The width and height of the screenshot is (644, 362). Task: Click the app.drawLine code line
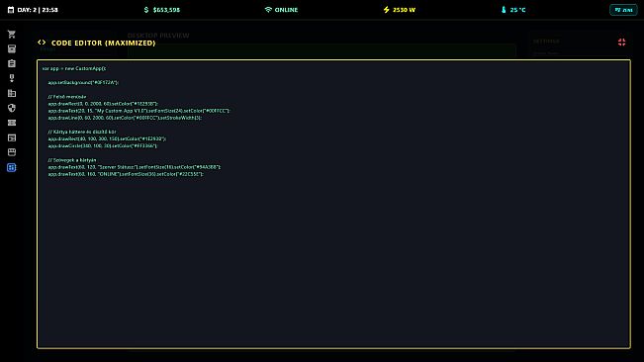click(125, 118)
